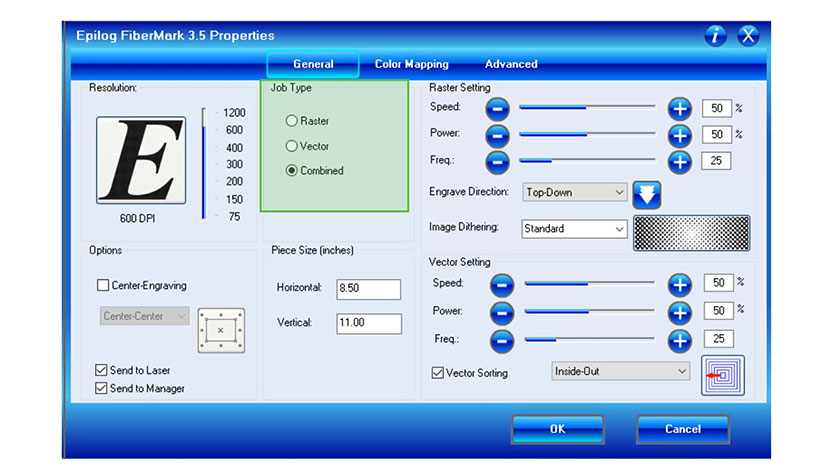Click the info icon in title bar
The height and width of the screenshot is (473, 830).
click(715, 36)
